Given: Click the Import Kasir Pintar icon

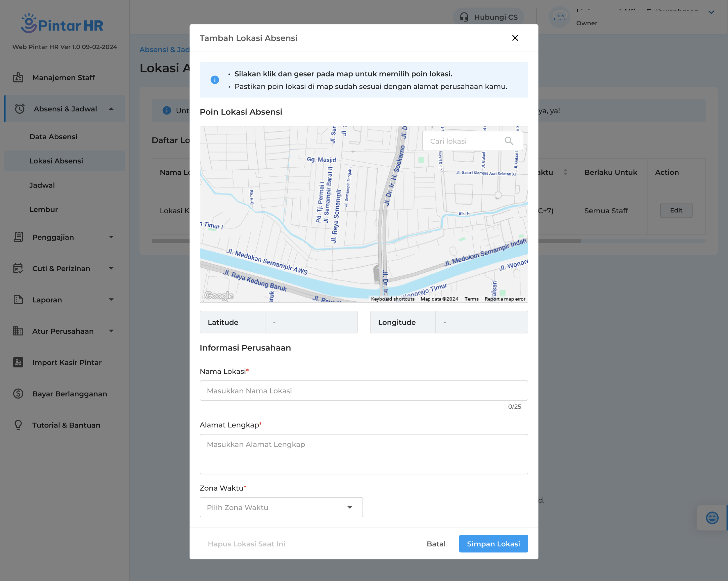Looking at the screenshot, I should [18, 362].
